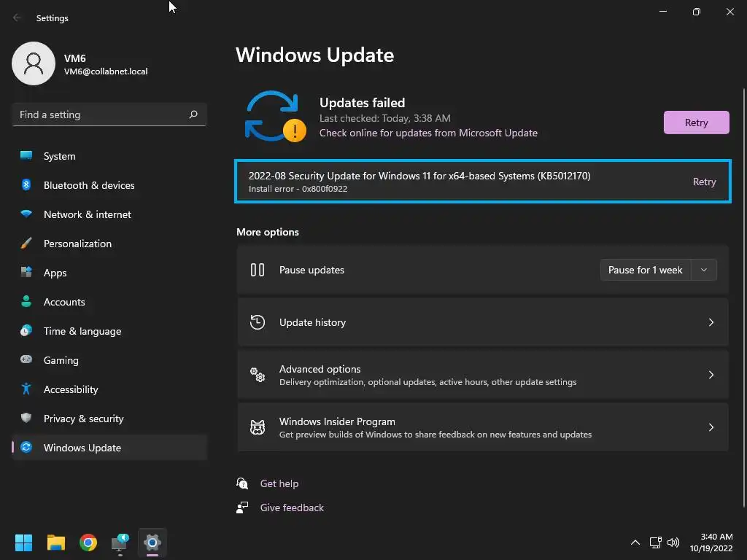Click the search magnifier icon
Image resolution: width=747 pixels, height=560 pixels.
tap(193, 114)
